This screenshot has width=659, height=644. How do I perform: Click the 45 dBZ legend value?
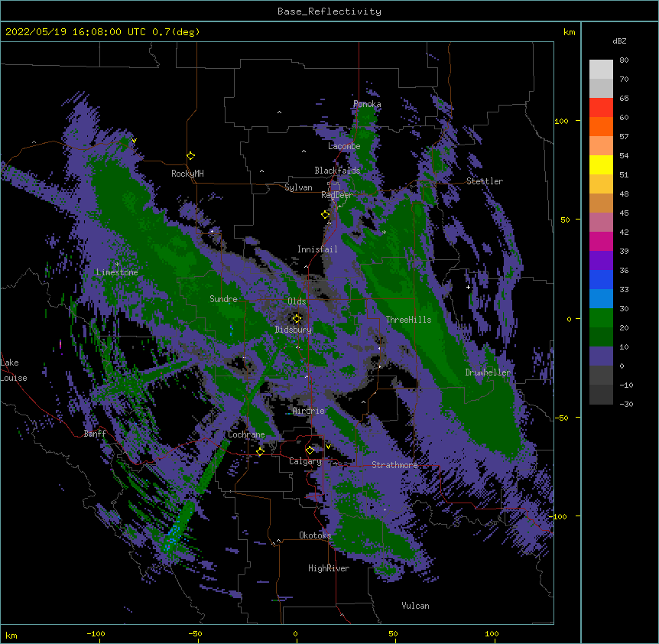624,213
